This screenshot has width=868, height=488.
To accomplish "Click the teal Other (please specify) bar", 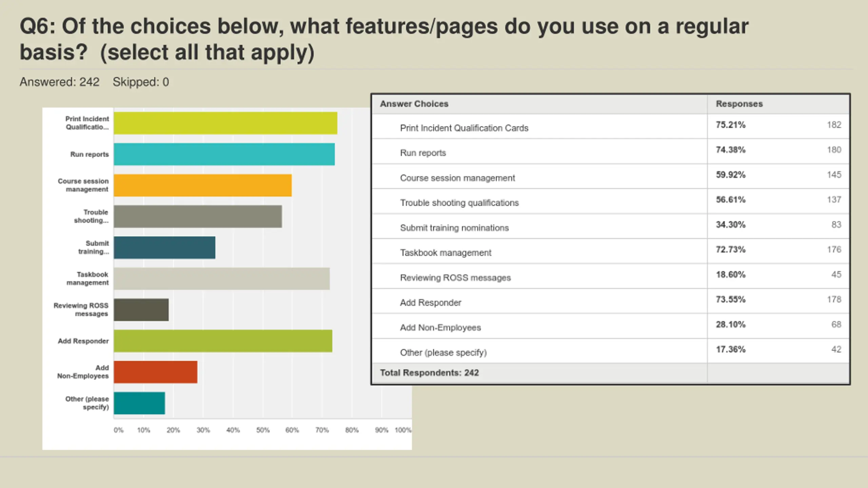I will pyautogui.click(x=139, y=403).
